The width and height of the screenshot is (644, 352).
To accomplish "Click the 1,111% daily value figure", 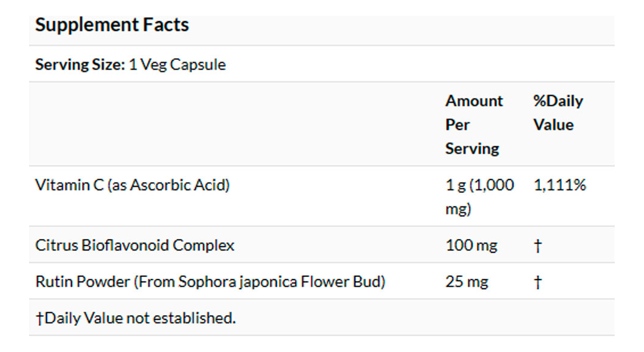I will [x=559, y=185].
